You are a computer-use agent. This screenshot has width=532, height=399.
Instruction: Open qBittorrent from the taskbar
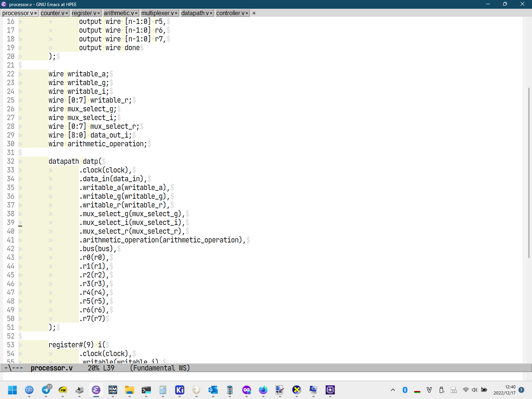click(x=29, y=390)
